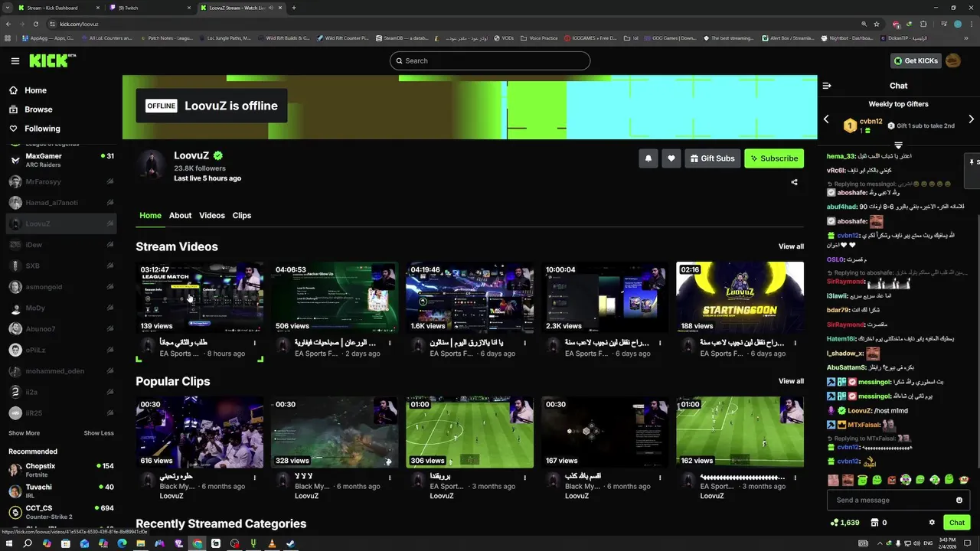Switch to the Videos tab

click(x=212, y=216)
